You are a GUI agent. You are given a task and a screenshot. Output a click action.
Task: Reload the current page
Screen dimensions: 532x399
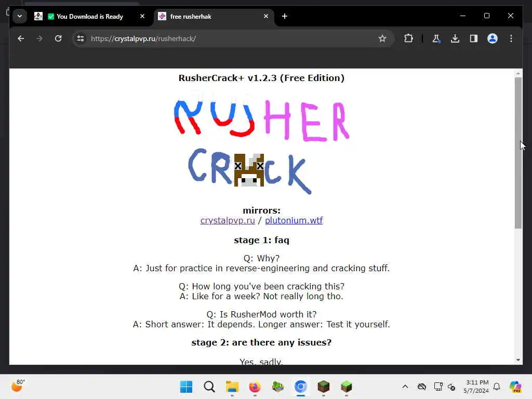click(58, 38)
